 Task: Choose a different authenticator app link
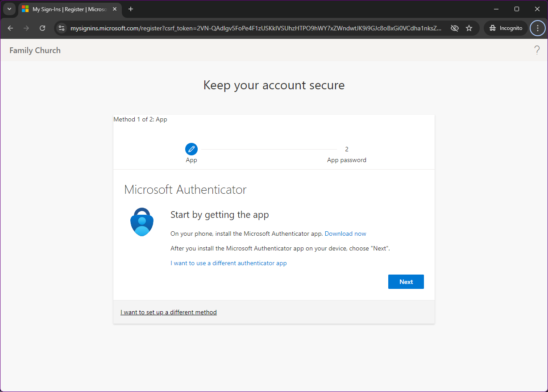[228, 263]
